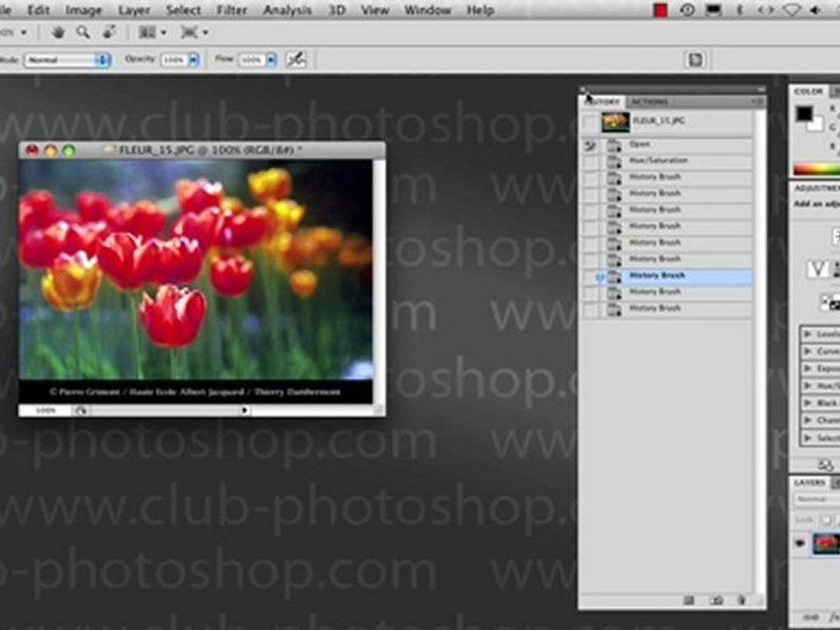Create new document from current history state

[x=689, y=601]
